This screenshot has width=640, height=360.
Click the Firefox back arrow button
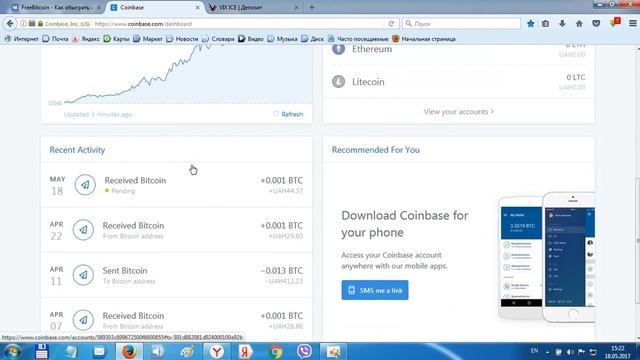[x=10, y=24]
